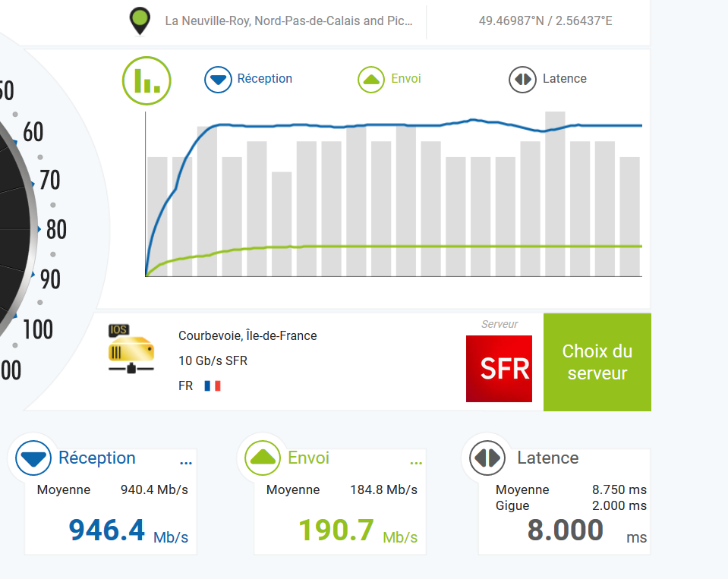
Task: Click the SFR server logo
Action: point(499,368)
